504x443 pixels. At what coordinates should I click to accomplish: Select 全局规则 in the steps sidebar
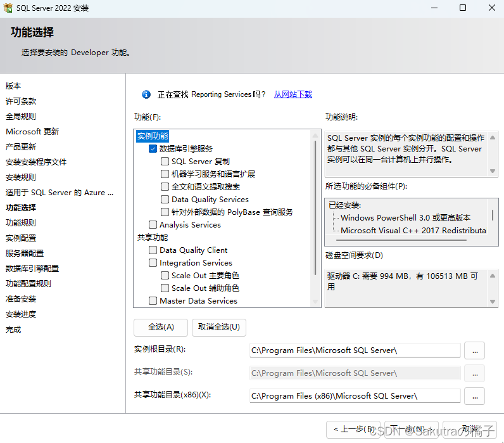click(20, 116)
